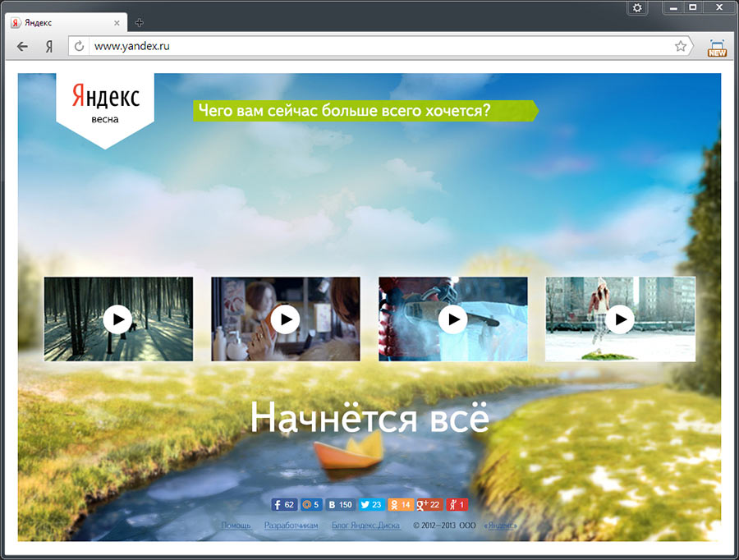Reload the page
The height and width of the screenshot is (560, 739).
click(80, 47)
